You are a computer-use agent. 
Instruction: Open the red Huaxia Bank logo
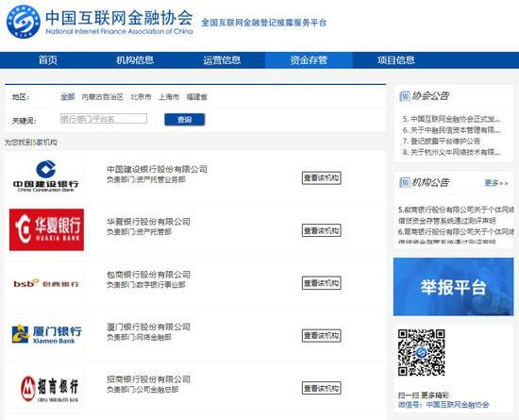(46, 229)
